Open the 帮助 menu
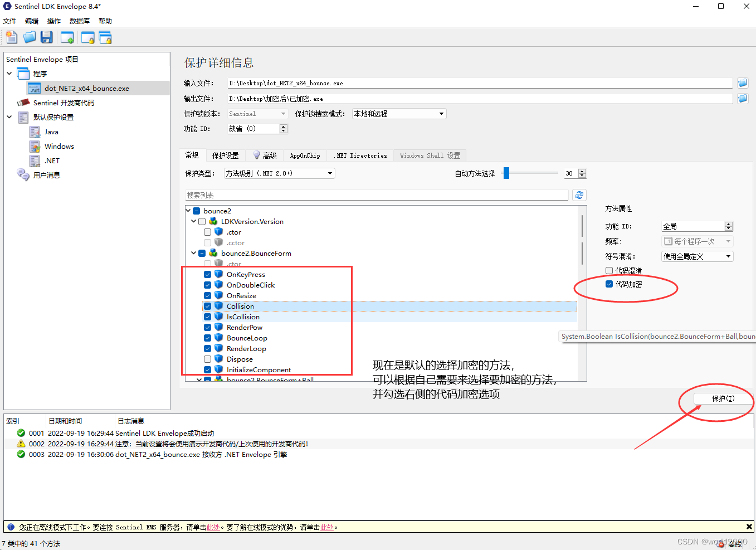Image resolution: width=756 pixels, height=550 pixels. (105, 21)
